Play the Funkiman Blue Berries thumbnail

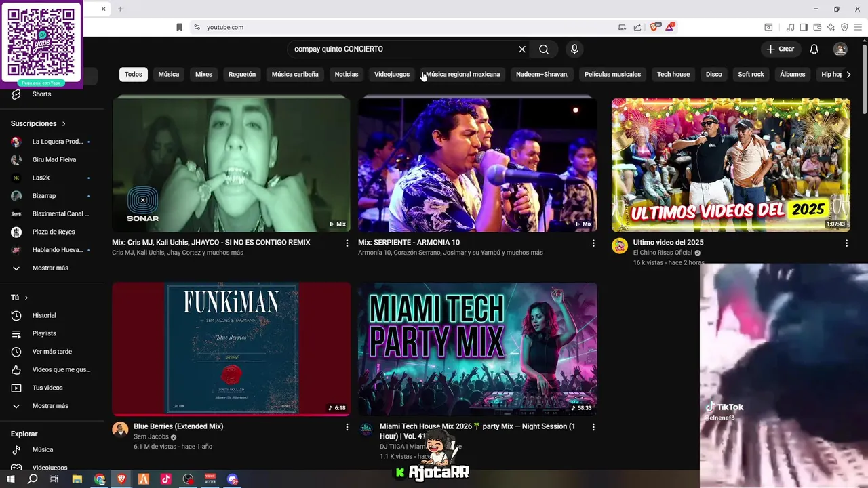231,349
